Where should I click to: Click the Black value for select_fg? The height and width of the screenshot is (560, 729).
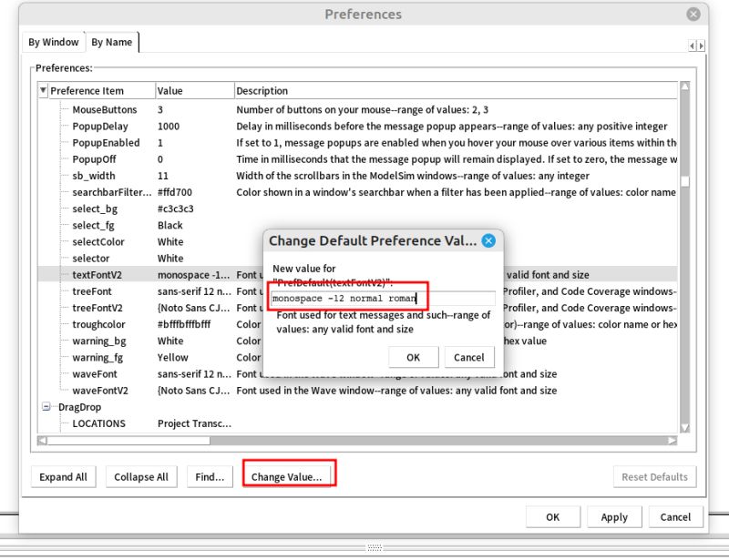pos(169,226)
